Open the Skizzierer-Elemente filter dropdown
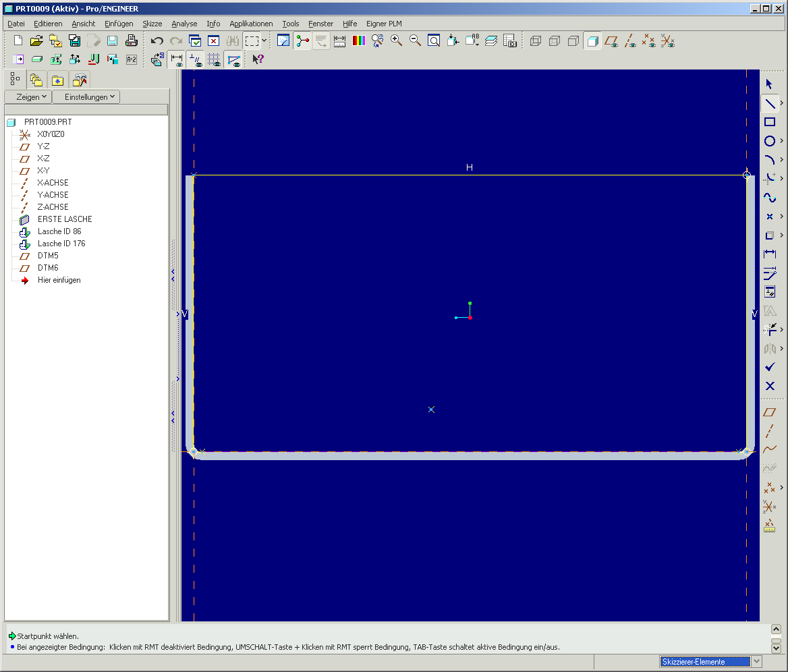Viewport: 788px width, 672px height. tap(756, 662)
